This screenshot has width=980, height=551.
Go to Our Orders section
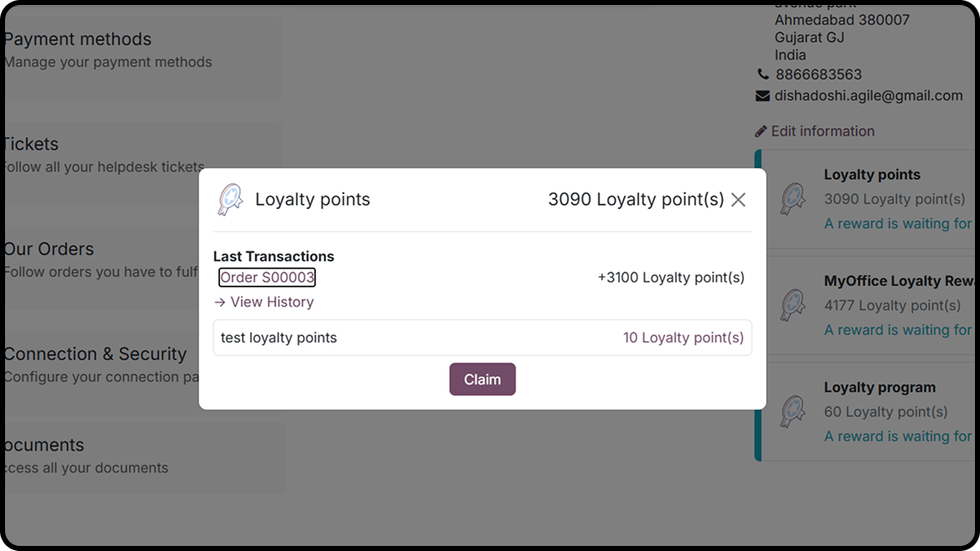click(x=49, y=249)
